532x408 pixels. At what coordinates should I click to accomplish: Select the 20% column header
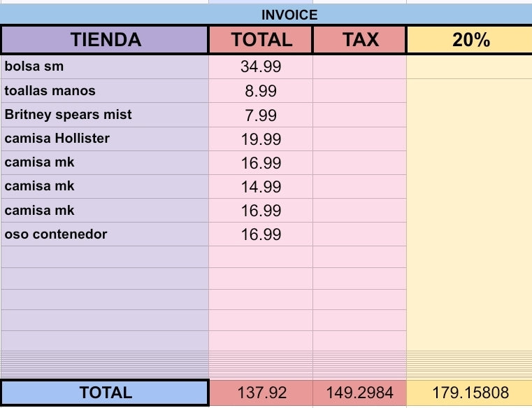pyautogui.click(x=470, y=40)
